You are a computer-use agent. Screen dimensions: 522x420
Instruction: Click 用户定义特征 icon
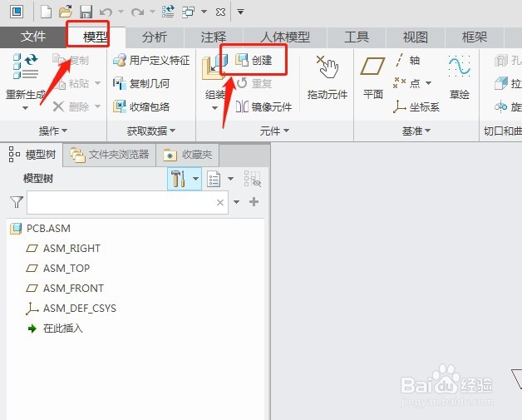coord(120,60)
